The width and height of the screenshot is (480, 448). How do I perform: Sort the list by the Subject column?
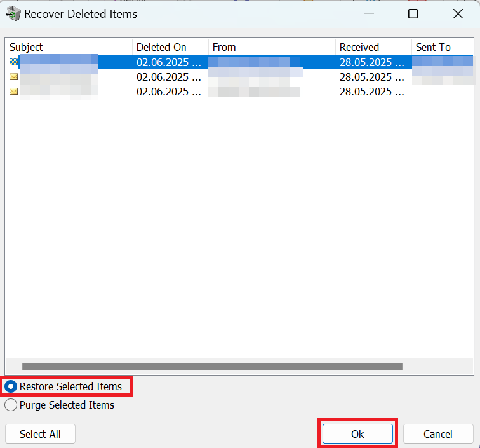(x=69, y=47)
